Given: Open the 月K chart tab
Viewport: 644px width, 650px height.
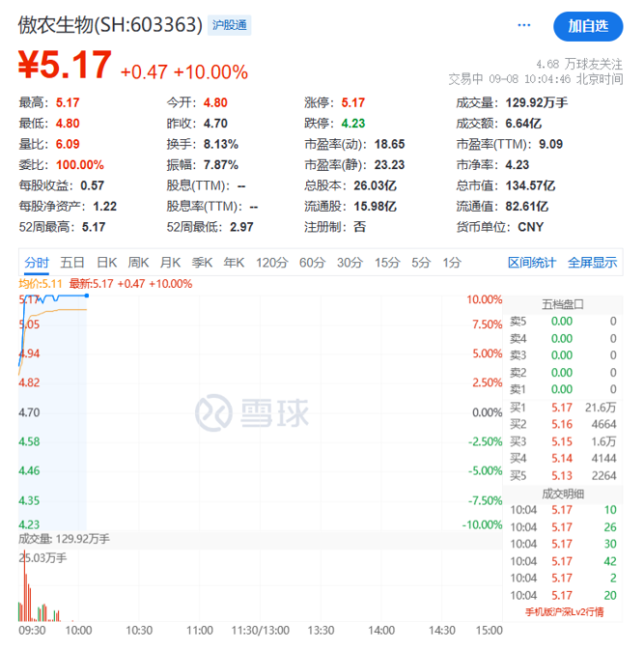Looking at the screenshot, I should [x=170, y=263].
